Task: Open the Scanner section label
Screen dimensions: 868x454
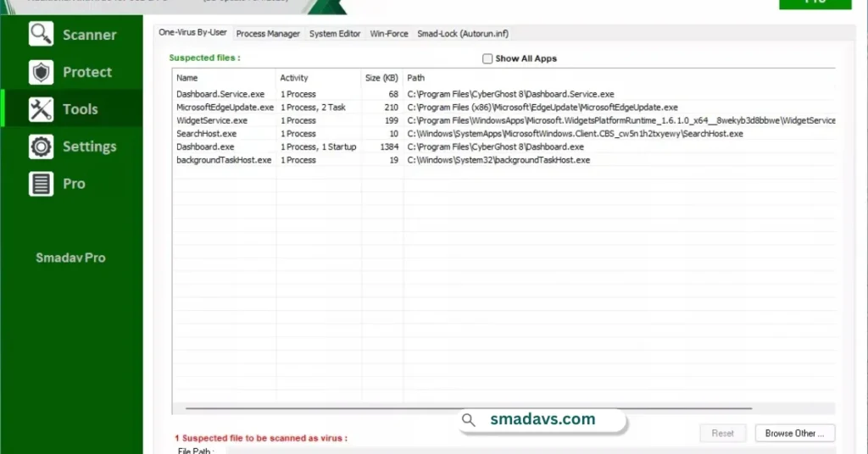Action: coord(90,35)
